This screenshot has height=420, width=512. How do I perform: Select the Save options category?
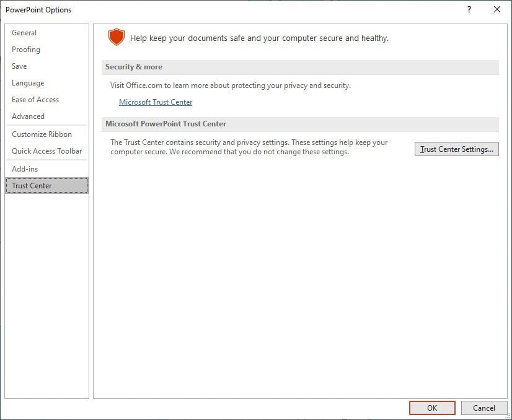click(19, 66)
